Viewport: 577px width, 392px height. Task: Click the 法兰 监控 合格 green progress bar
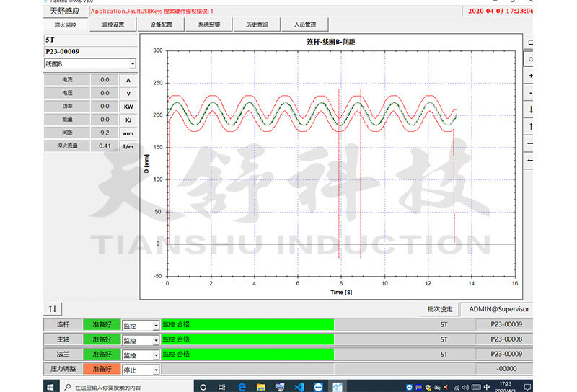[x=247, y=354]
